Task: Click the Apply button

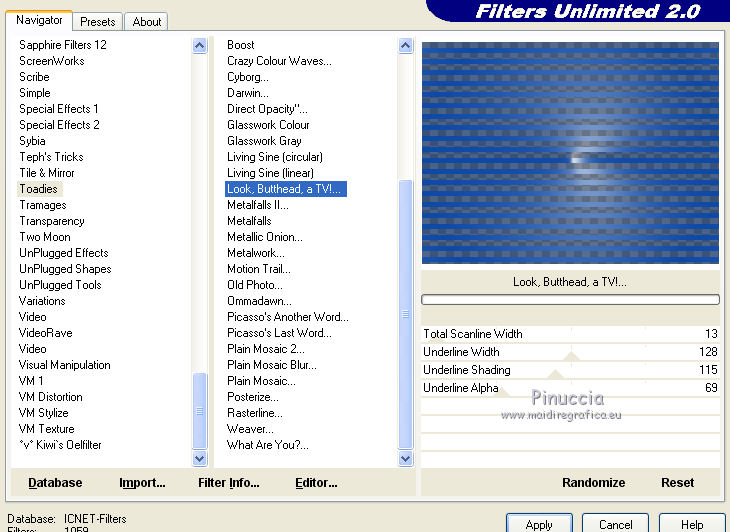Action: click(x=539, y=524)
